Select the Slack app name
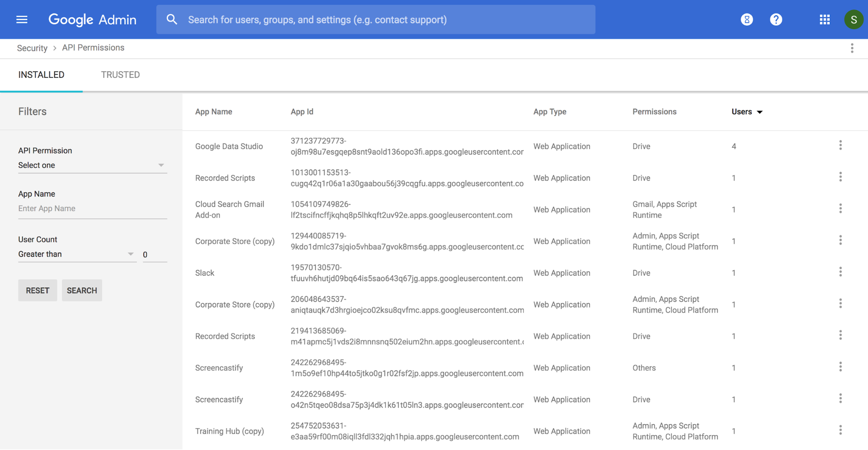The width and height of the screenshot is (868, 450). 205,273
